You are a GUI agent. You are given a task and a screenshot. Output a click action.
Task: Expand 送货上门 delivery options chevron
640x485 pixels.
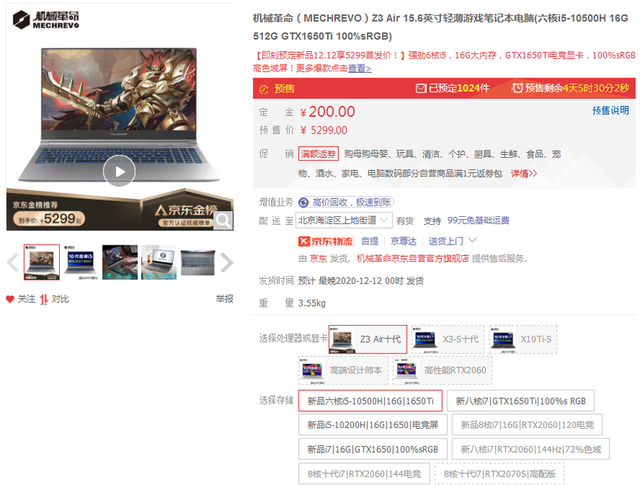pos(472,240)
